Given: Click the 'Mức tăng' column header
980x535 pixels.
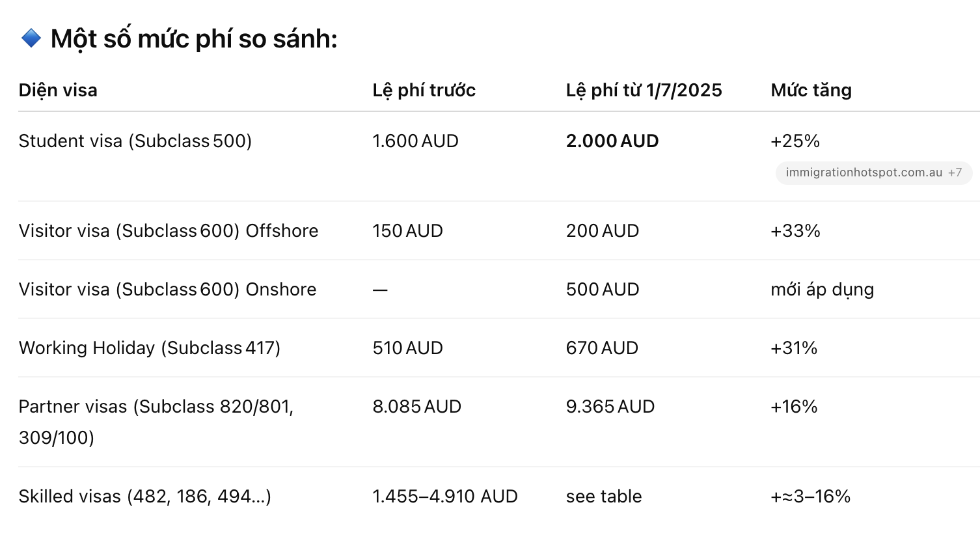Looking at the screenshot, I should (x=811, y=90).
